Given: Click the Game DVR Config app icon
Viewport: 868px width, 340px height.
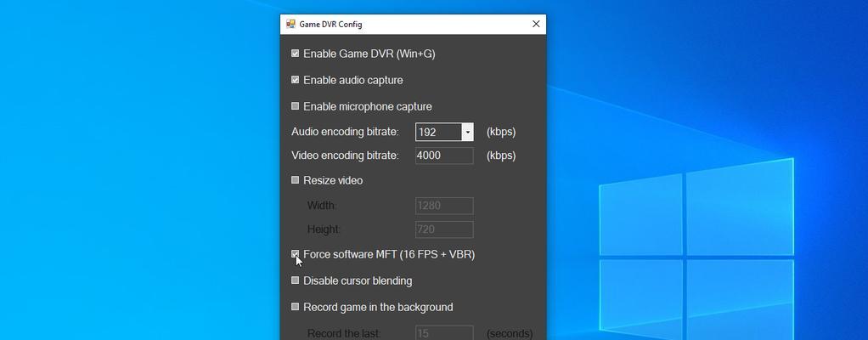Looking at the screenshot, I should point(290,24).
